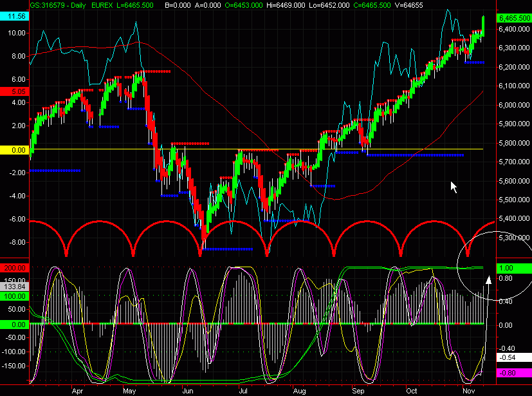Click the 5,500.000 price axis label
Image resolution: width=532 pixels, height=396 pixels.
[x=515, y=200]
